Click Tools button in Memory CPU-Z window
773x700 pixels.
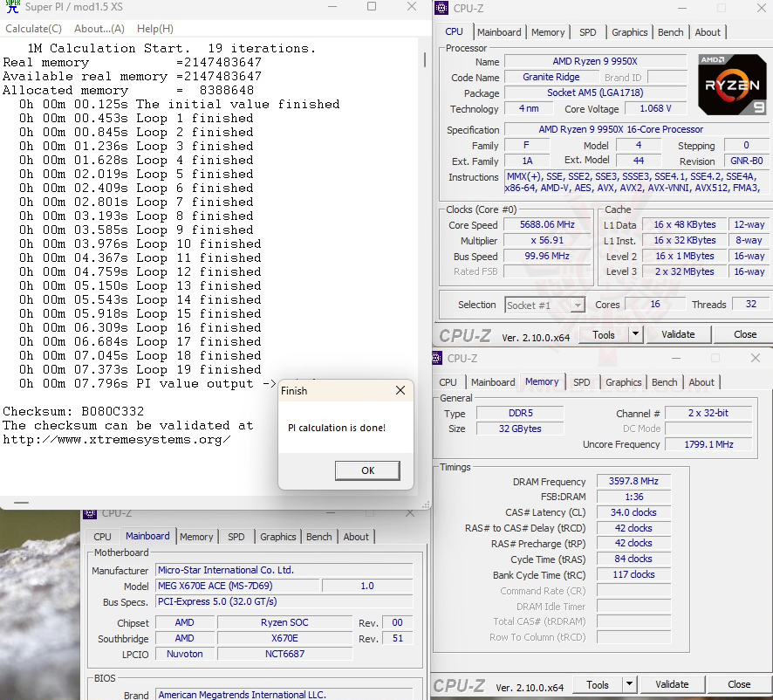click(598, 684)
